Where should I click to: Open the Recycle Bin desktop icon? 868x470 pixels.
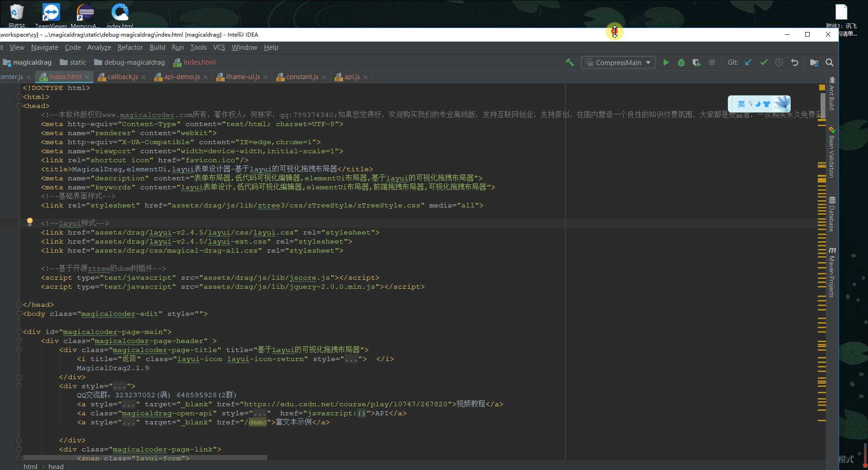[17, 15]
